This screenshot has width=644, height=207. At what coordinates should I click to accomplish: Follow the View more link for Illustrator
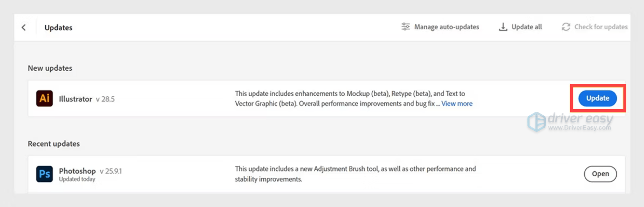457,103
